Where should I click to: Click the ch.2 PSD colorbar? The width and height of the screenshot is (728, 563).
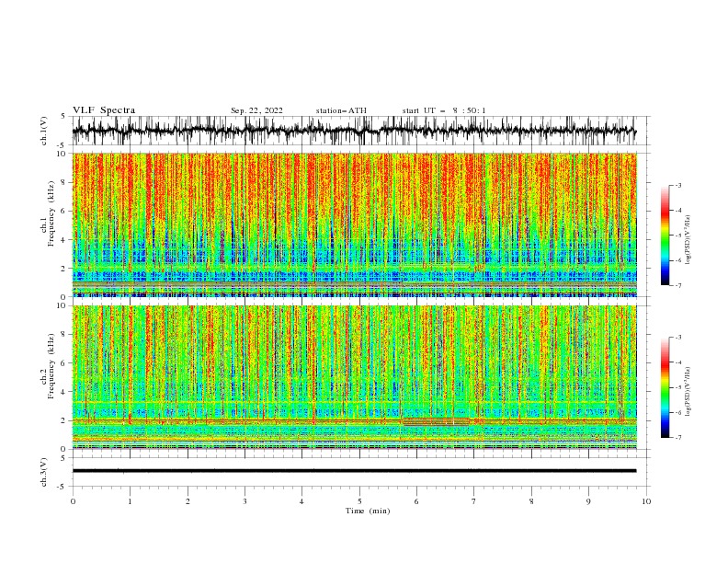point(665,387)
